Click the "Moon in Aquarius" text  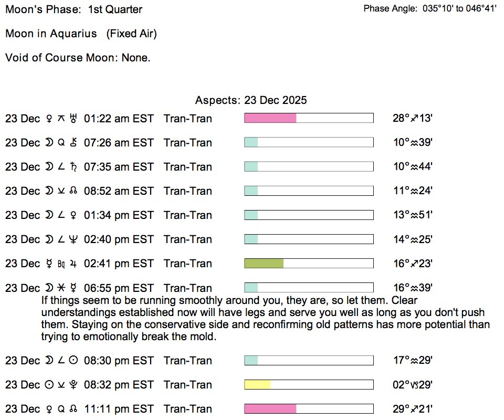(51, 34)
